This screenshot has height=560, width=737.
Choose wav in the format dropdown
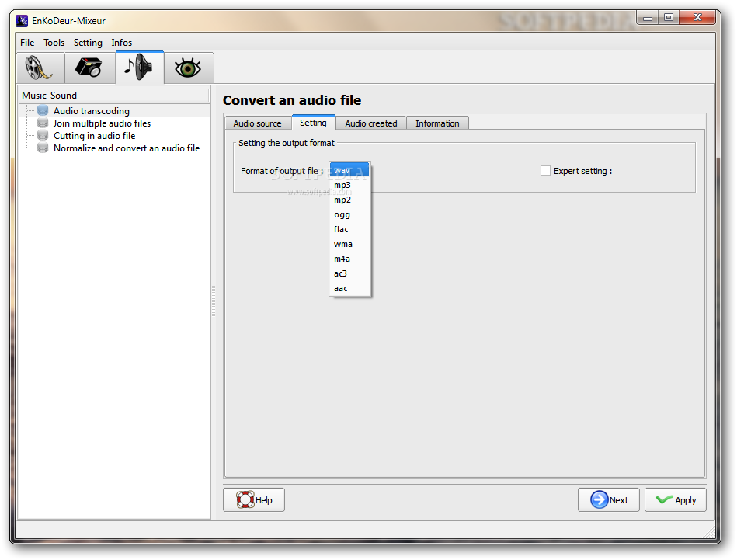(x=349, y=170)
